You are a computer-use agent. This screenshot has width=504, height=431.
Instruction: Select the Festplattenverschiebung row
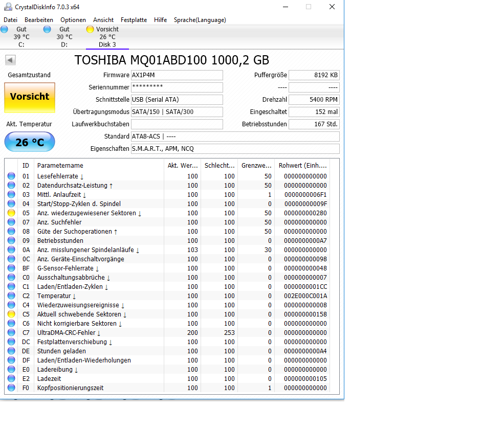[x=168, y=342]
